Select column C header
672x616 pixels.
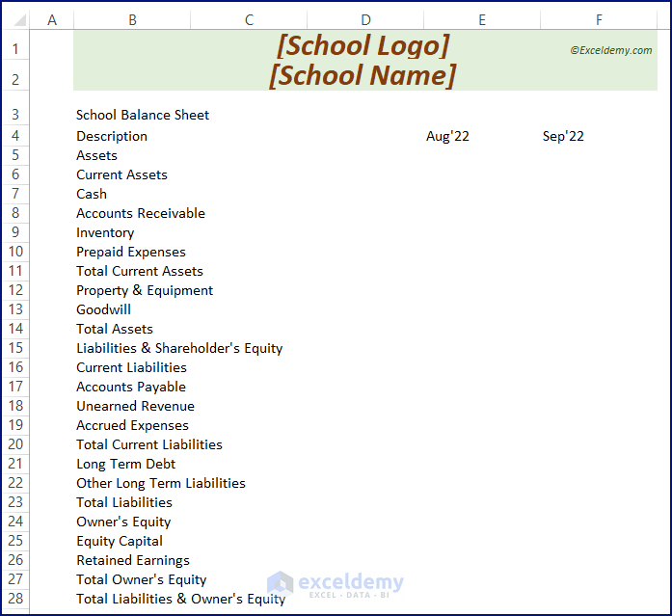(249, 19)
